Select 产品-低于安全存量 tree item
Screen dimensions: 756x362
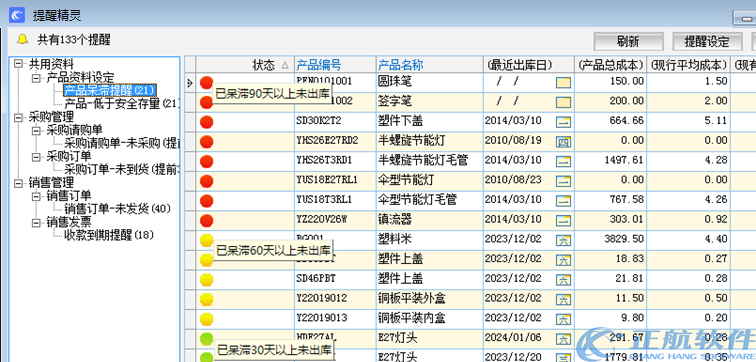coord(122,103)
